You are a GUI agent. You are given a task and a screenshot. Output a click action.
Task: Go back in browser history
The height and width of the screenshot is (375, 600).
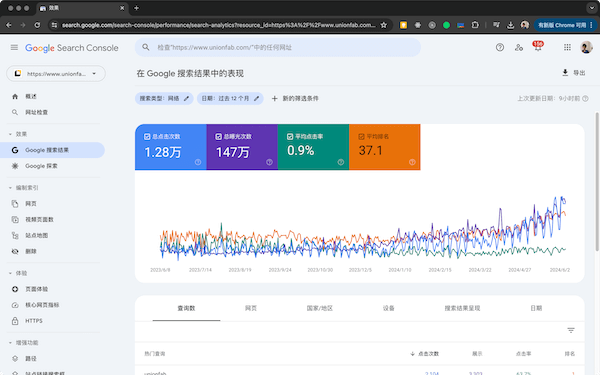click(9, 25)
